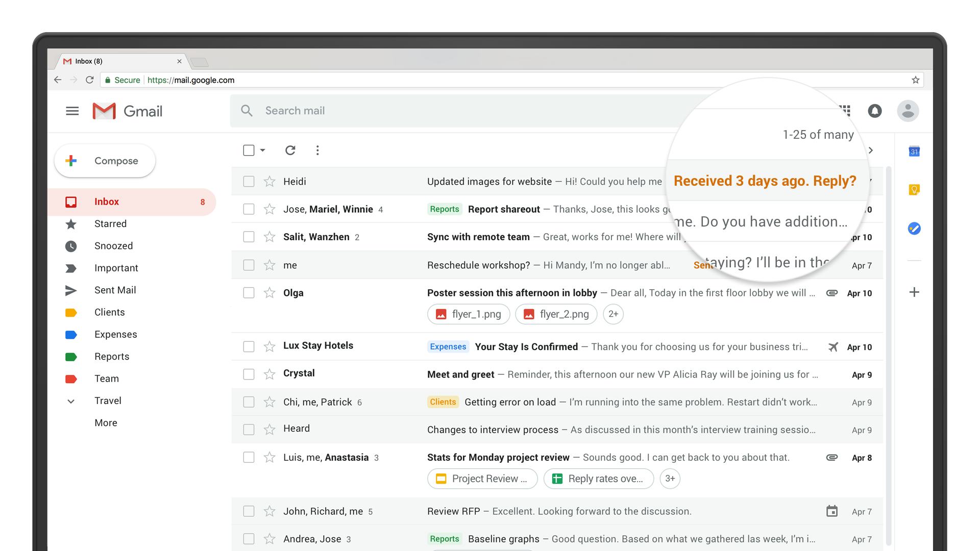Open the selection options dropdown arrow

[x=262, y=151]
